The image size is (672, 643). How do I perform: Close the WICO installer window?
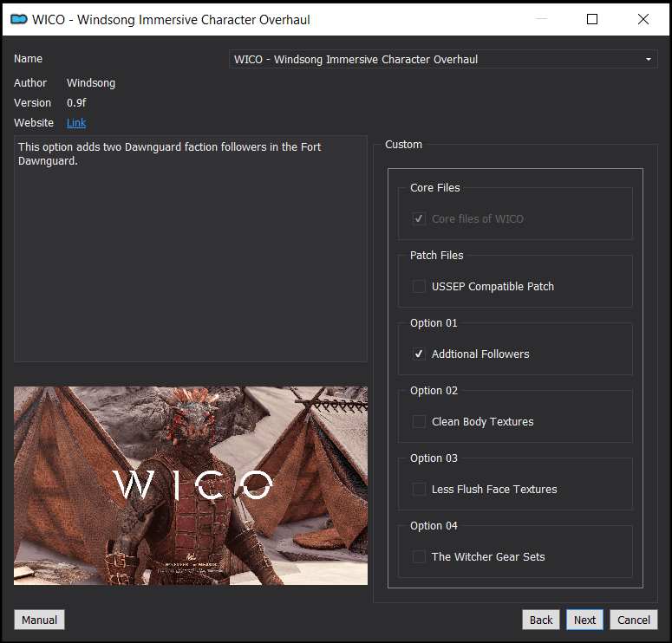point(643,19)
